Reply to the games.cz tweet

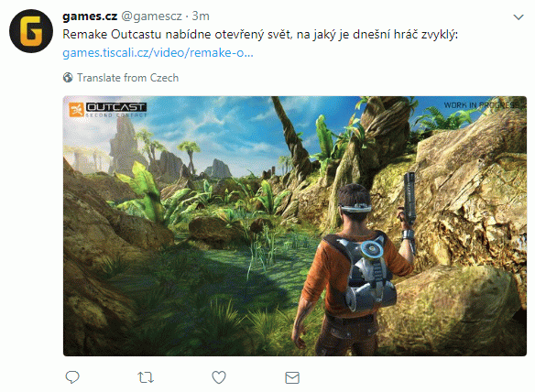(72, 377)
